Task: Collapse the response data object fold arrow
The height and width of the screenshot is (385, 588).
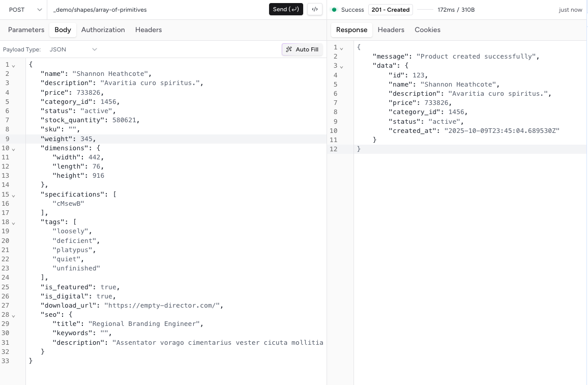Action: 342,66
